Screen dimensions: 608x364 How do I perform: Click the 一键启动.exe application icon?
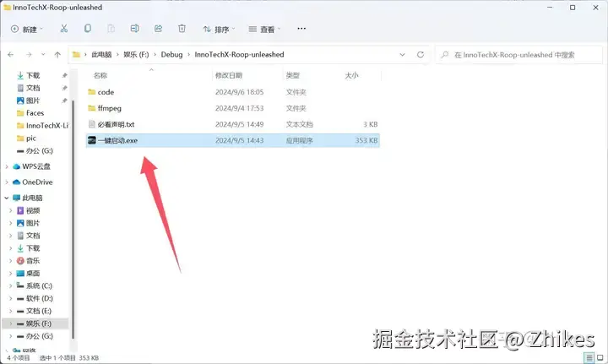tap(92, 140)
